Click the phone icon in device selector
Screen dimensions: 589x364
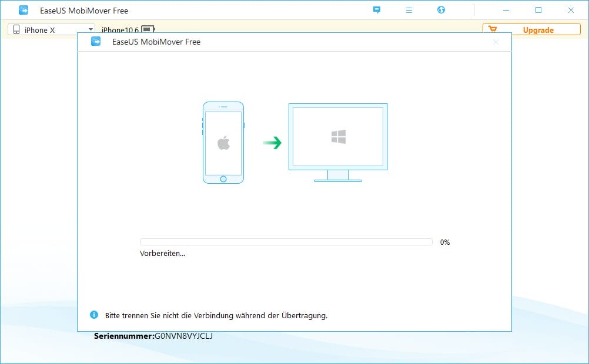16,29
